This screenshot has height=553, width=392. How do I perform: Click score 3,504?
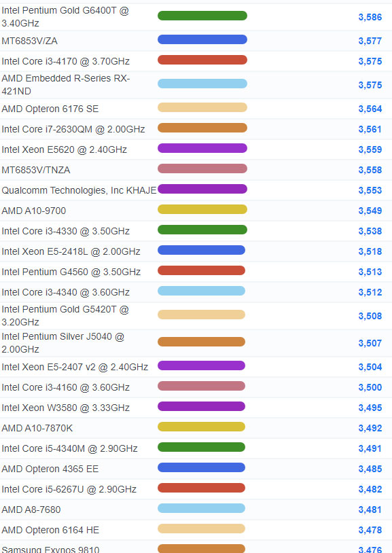[370, 367]
